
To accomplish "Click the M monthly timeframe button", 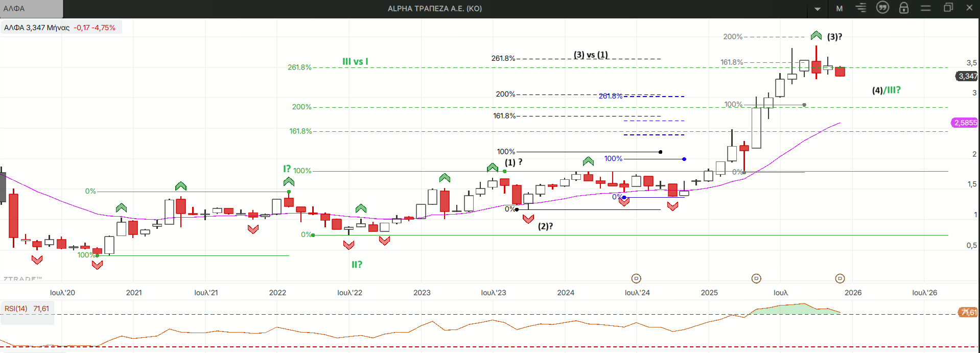I will pos(839,9).
